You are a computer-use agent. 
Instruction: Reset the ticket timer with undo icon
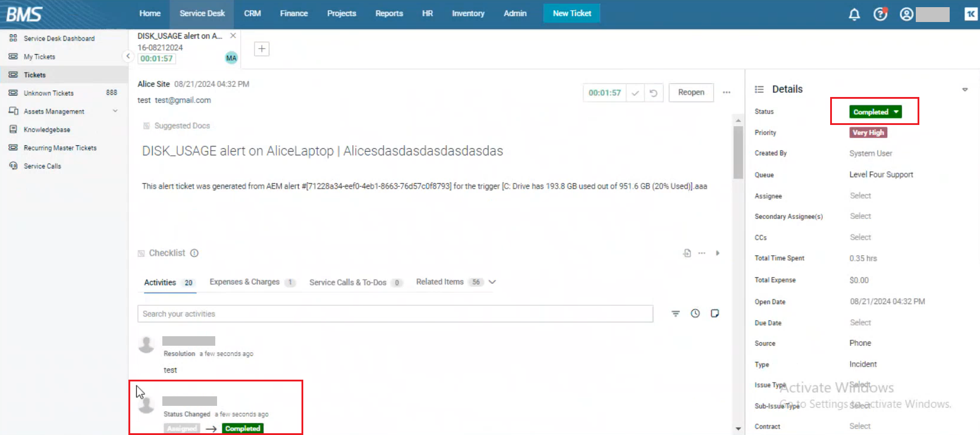point(654,93)
